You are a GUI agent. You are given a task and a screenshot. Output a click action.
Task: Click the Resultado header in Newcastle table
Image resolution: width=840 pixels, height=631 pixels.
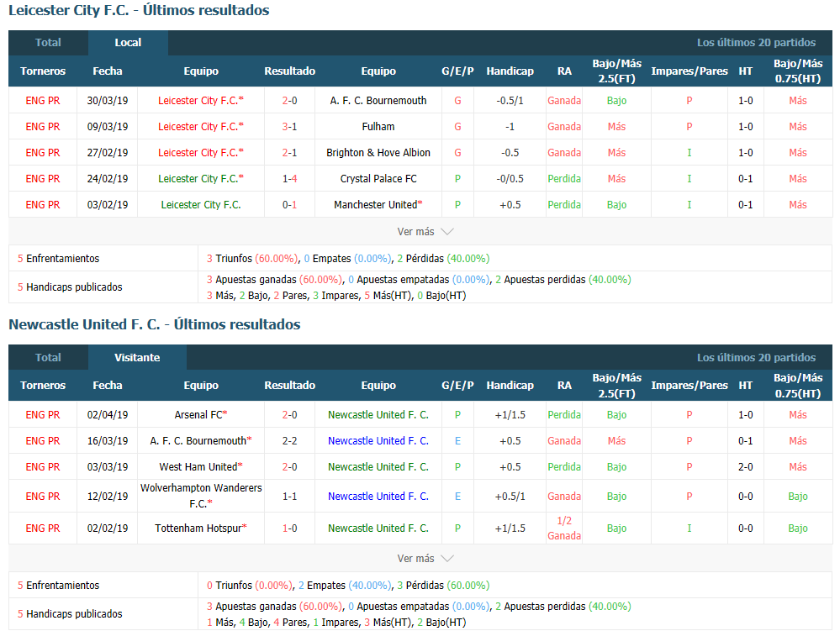[x=290, y=386]
